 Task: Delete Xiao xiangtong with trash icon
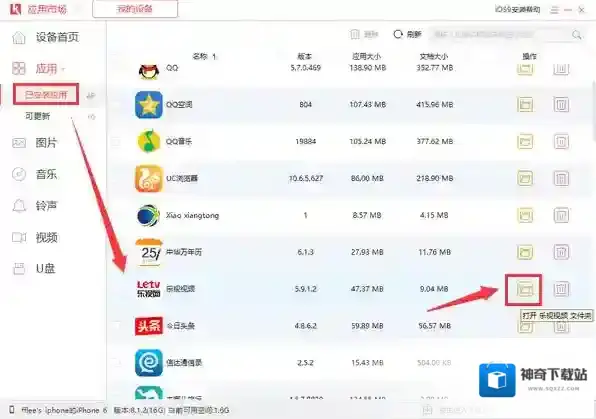point(561,215)
